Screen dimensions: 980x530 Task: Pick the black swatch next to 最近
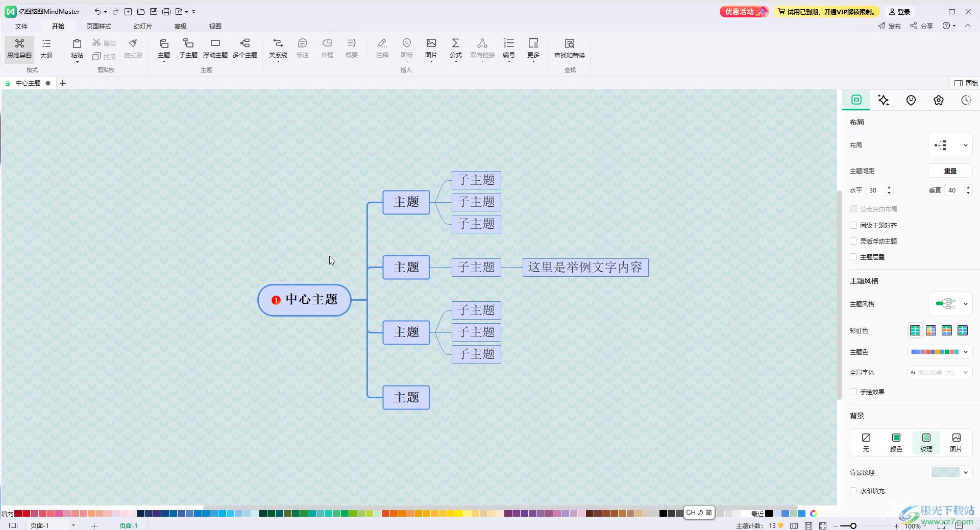click(769, 514)
